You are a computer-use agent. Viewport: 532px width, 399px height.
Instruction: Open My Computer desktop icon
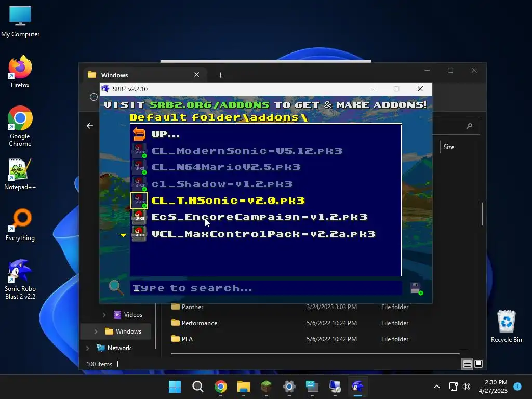pyautogui.click(x=20, y=21)
